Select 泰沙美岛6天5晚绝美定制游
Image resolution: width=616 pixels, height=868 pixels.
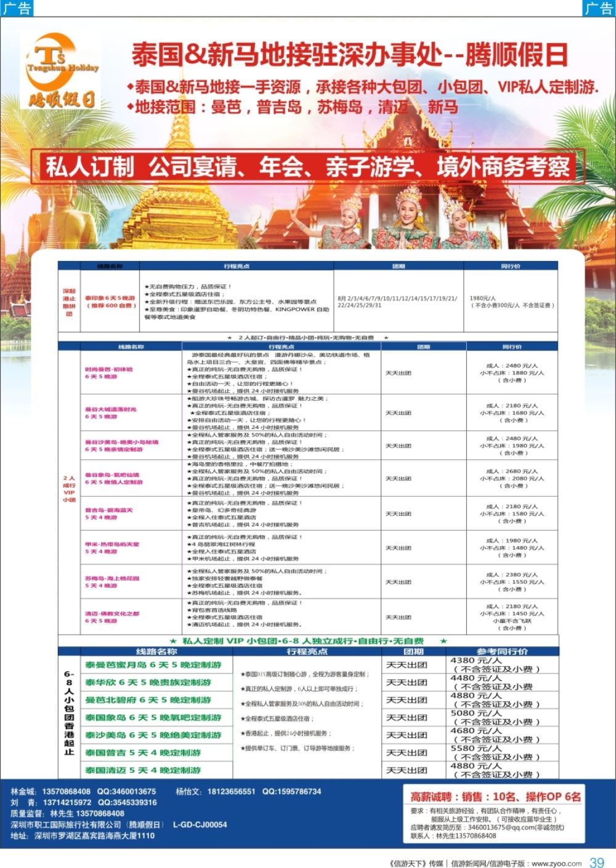153,735
